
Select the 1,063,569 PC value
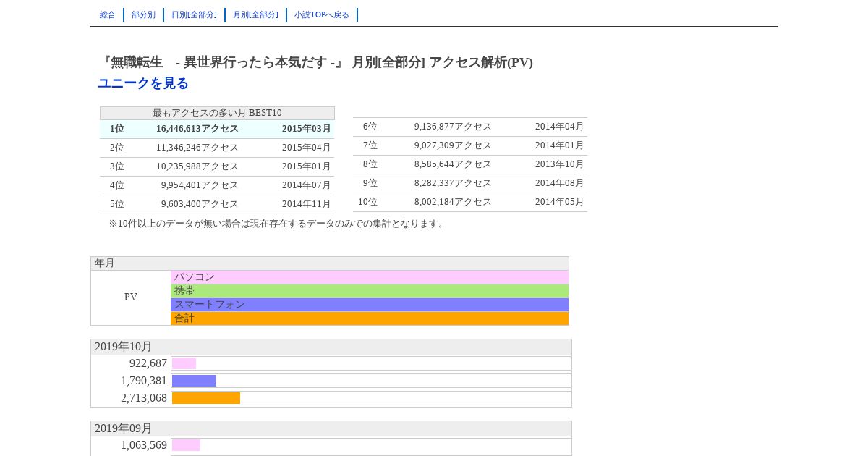click(144, 445)
